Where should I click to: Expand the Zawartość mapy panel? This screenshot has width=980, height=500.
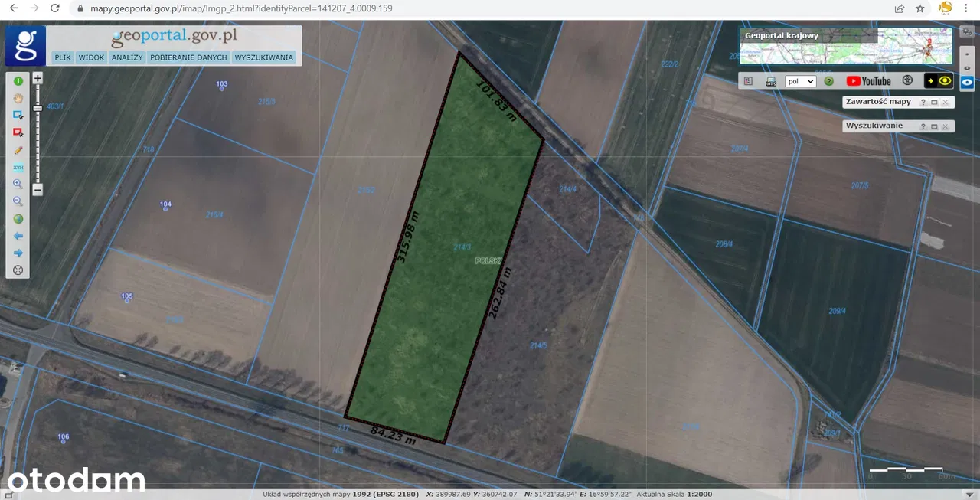tap(934, 102)
